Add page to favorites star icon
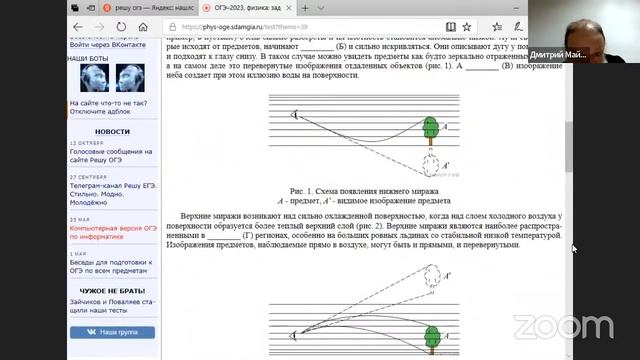640x360 pixels. click(467, 27)
